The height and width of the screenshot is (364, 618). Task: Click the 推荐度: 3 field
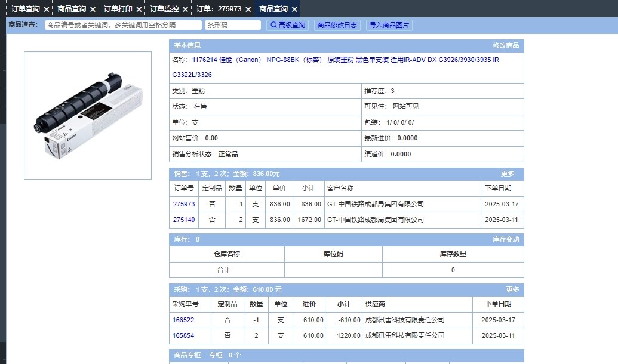(x=442, y=91)
